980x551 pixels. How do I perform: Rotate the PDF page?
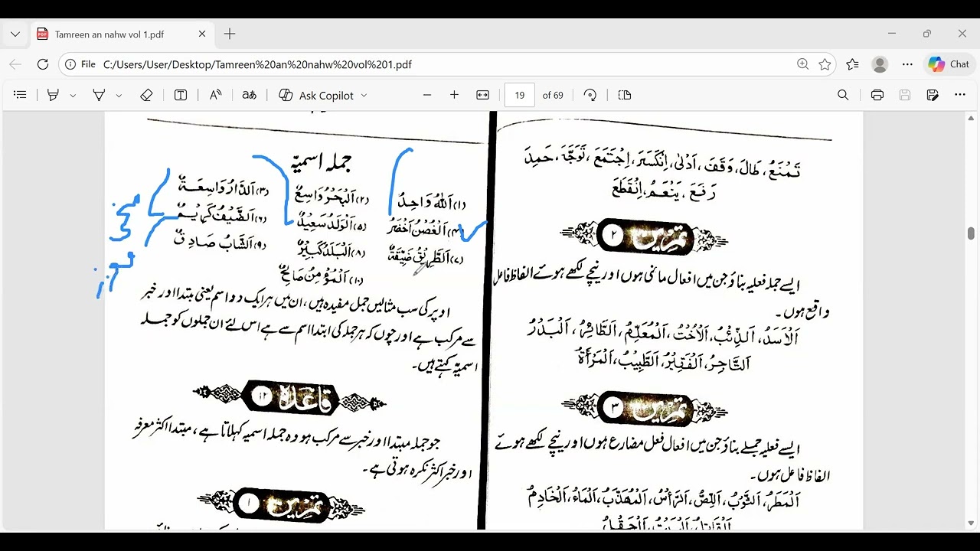click(x=590, y=95)
